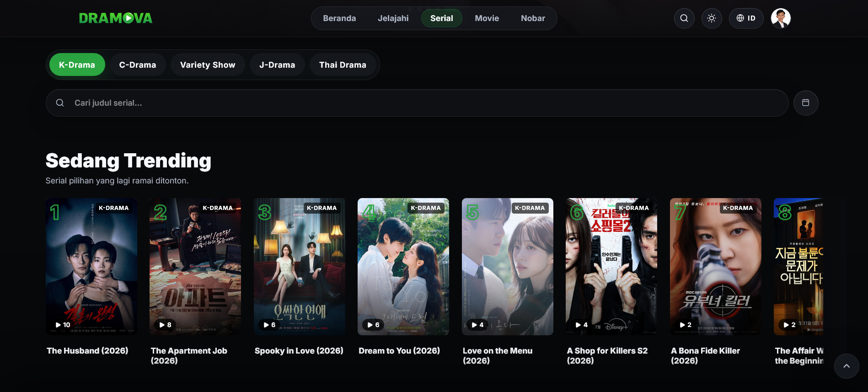Go to Movie nav tab
Image resolution: width=868 pixels, height=392 pixels.
pyautogui.click(x=487, y=18)
